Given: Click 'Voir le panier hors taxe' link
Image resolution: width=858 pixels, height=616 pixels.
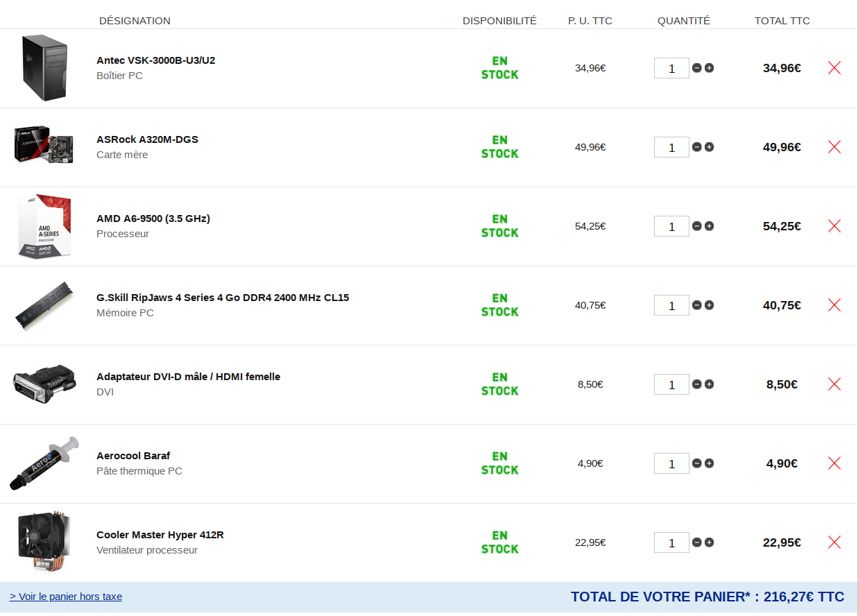Looking at the screenshot, I should point(66,597).
